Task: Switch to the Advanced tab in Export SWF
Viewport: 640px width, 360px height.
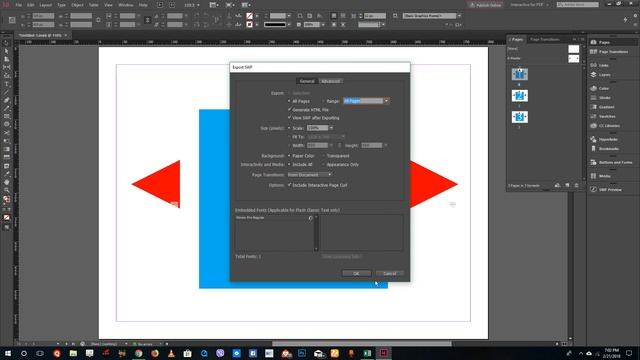Action: coord(331,81)
